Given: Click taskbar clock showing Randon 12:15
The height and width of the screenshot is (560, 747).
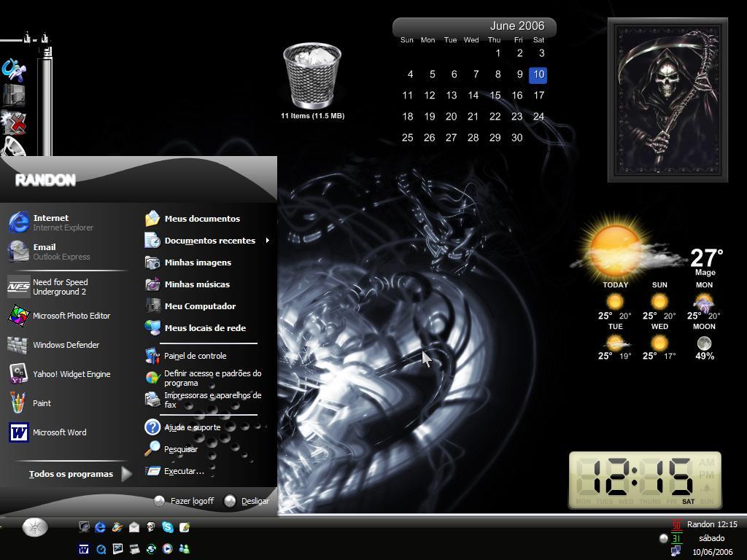Looking at the screenshot, I should click(x=712, y=524).
